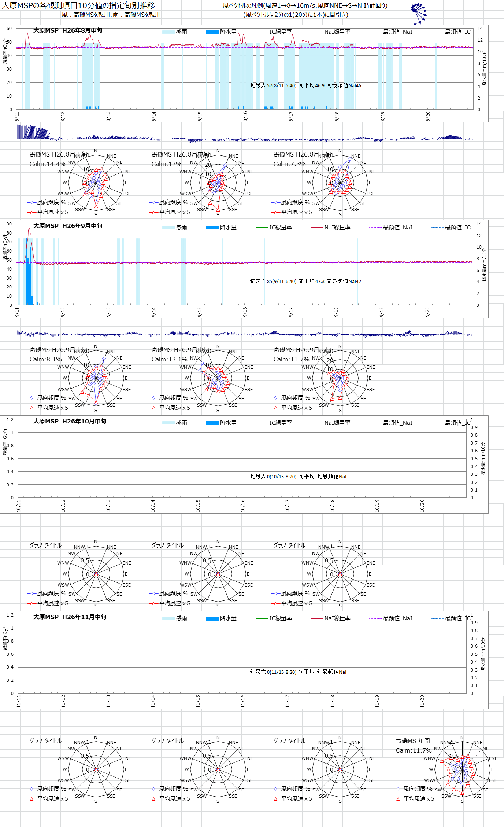Click the Calm:11.7% label under 9月下旬
The height and width of the screenshot is (827, 504).
(x=291, y=360)
